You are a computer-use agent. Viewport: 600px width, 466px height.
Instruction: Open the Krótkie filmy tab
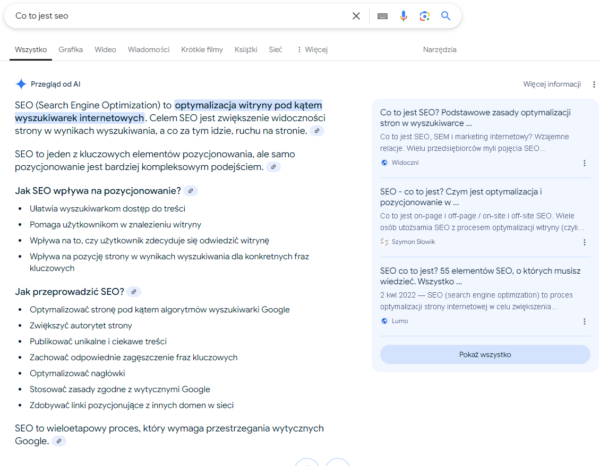tap(202, 49)
